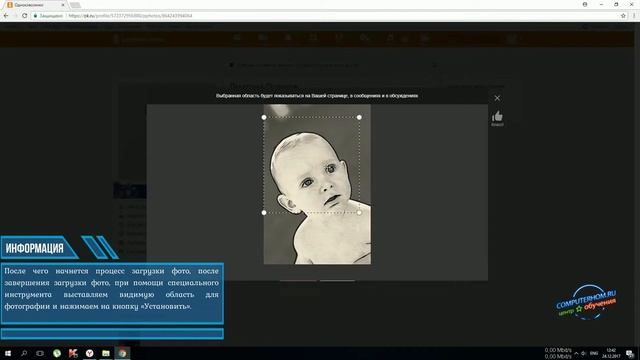
Task: Click the Chrome profile icon in title bar
Action: point(585,4)
